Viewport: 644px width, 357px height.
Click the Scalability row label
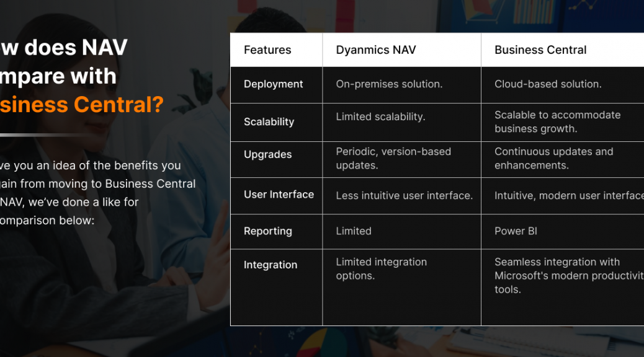tap(269, 122)
